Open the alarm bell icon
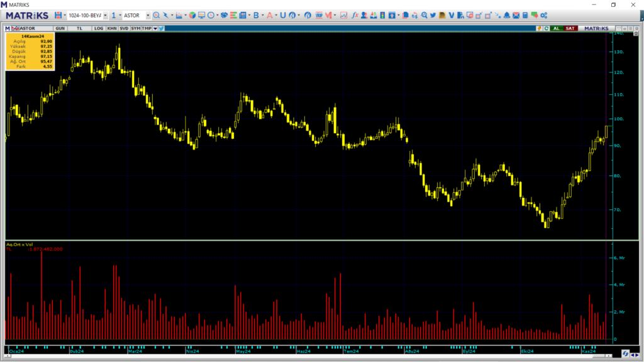Viewport: 644px width, 362px height. click(x=507, y=15)
